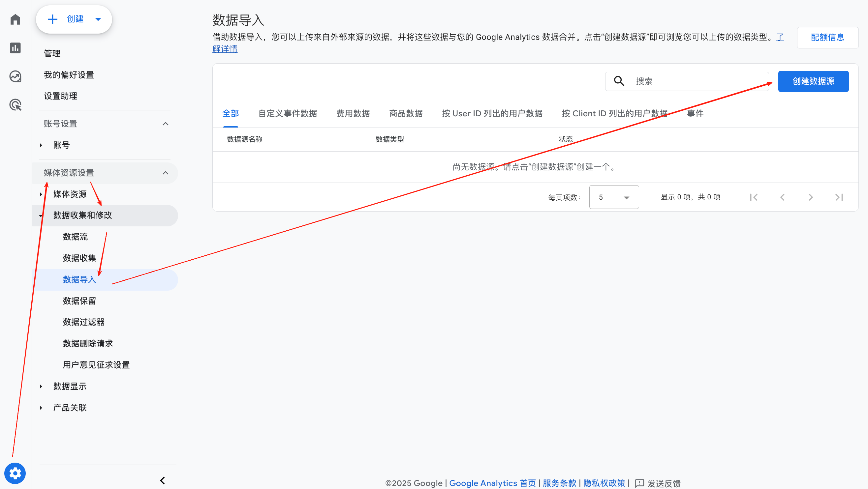Click the next page arrow
The image size is (868, 489).
pyautogui.click(x=811, y=197)
